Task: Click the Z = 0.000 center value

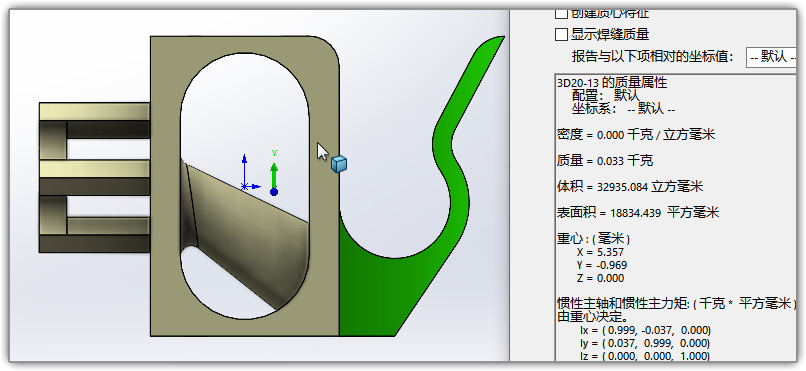Action: [x=600, y=279]
